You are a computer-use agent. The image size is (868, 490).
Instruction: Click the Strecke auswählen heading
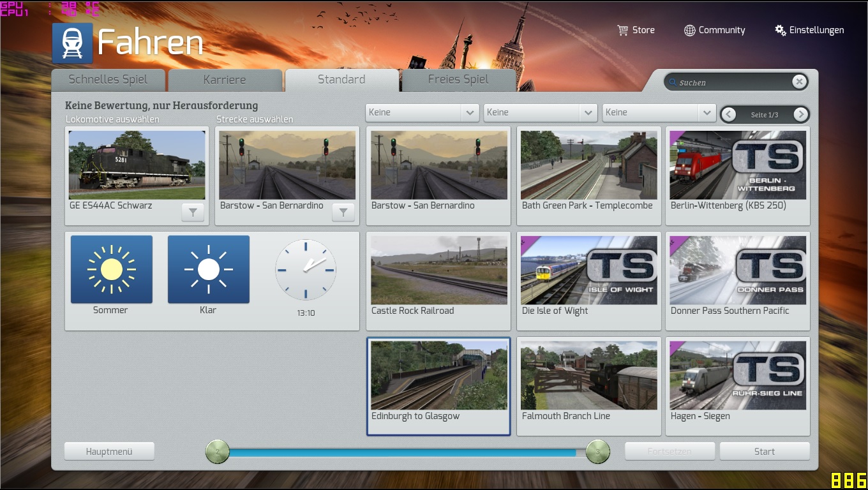coord(255,119)
